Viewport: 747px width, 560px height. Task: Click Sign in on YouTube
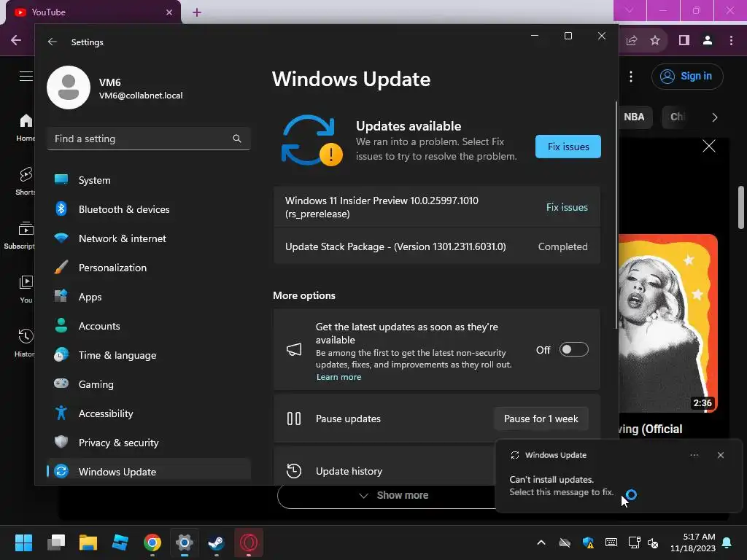[x=687, y=76]
